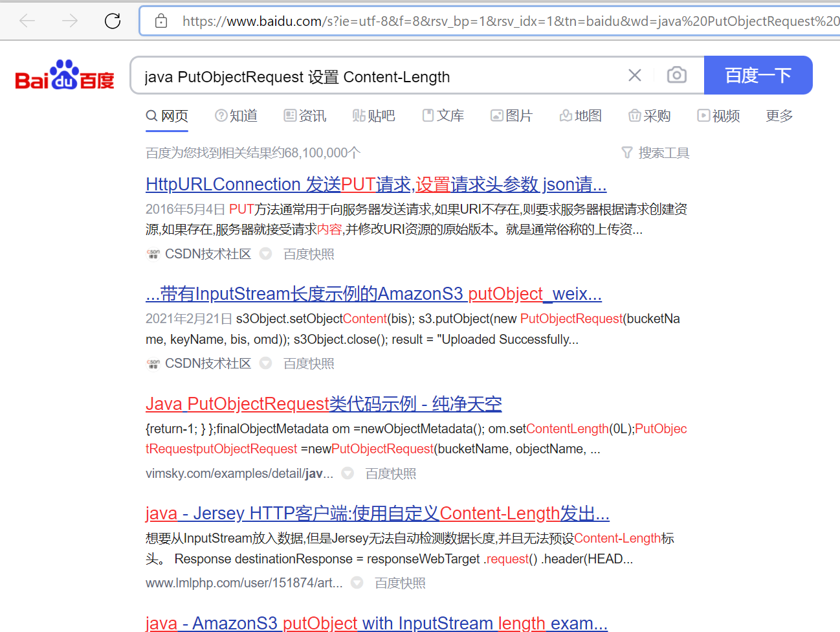Reload the page with the refresh icon
Viewport: 840px width, 632px height.
pos(112,20)
